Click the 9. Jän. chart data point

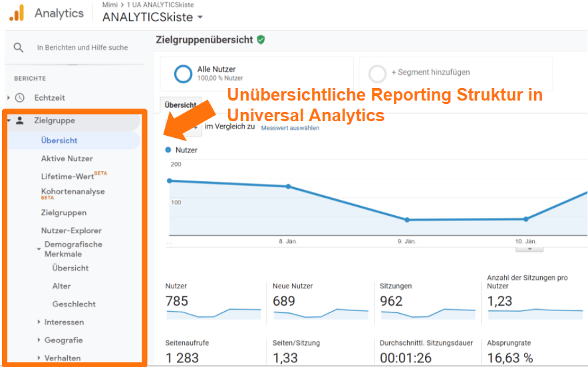coord(407,220)
